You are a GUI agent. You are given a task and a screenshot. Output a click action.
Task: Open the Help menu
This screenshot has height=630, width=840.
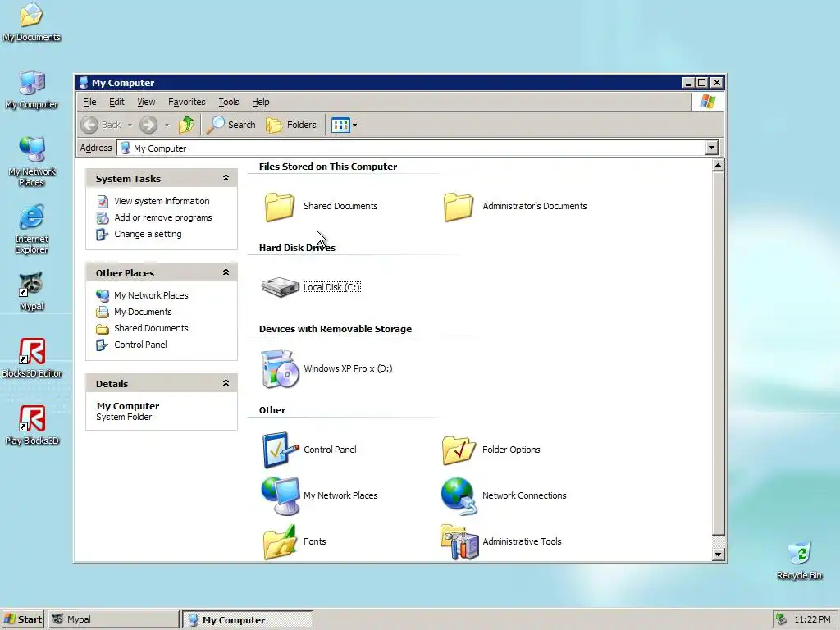point(260,102)
